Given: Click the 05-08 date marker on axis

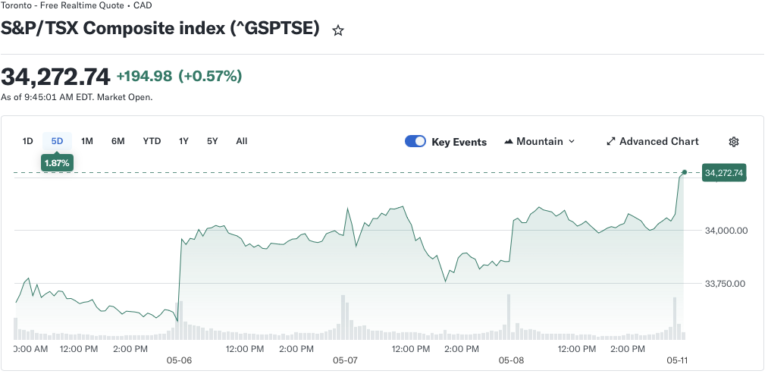Looking at the screenshot, I should [511, 360].
